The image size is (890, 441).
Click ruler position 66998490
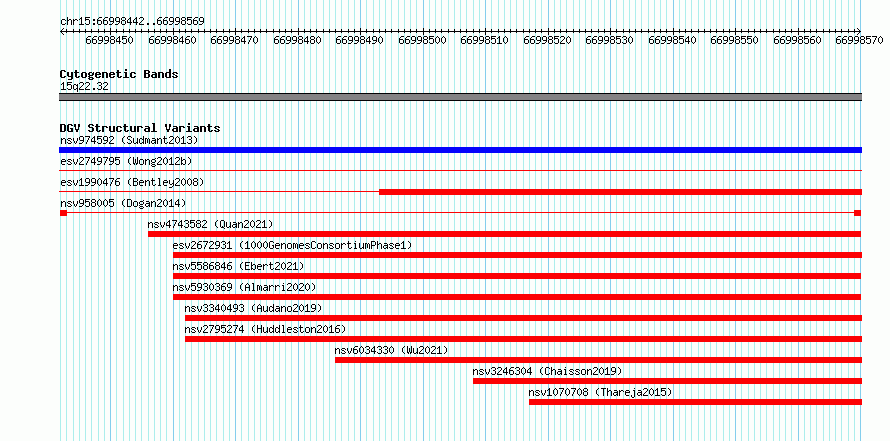(359, 40)
